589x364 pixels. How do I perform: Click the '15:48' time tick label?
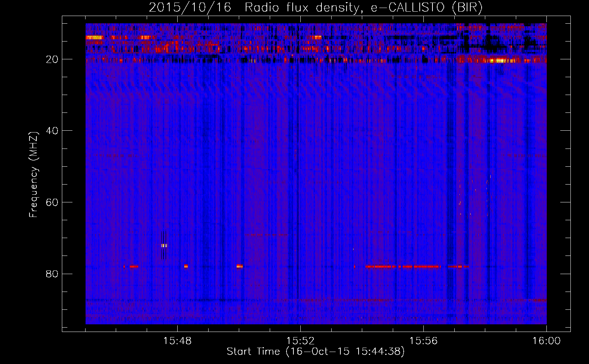177,341
